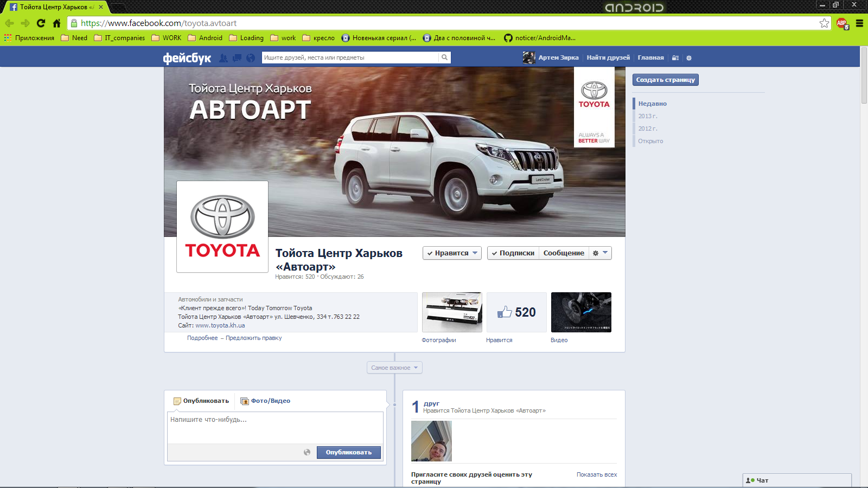Click Артем Зирка profile avatar
Screen dimensions: 868x488
click(529, 57)
